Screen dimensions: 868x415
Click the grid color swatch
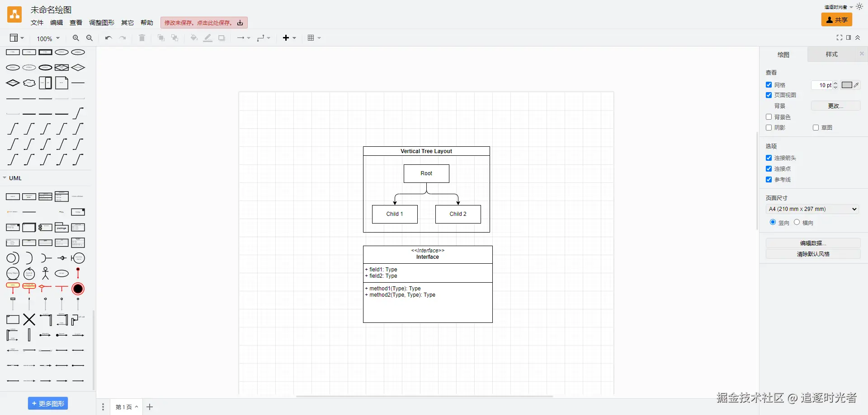pyautogui.click(x=847, y=85)
